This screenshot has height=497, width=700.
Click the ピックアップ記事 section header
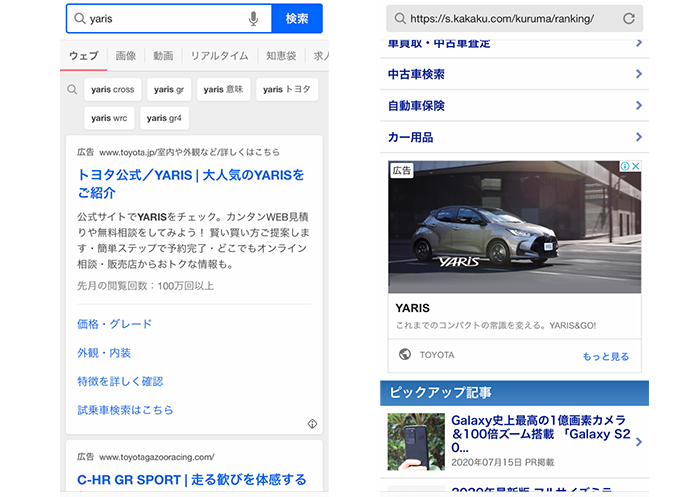(x=514, y=393)
